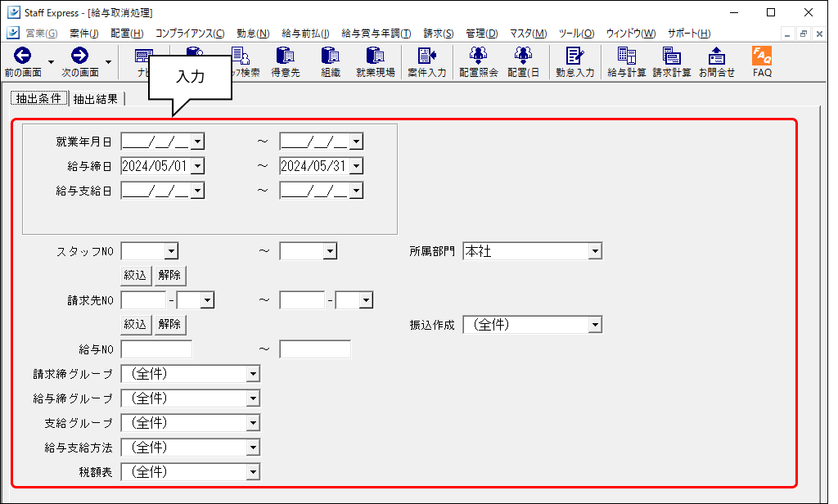Open 振込作成 dropdown
This screenshot has height=504, width=838.
tap(595, 325)
